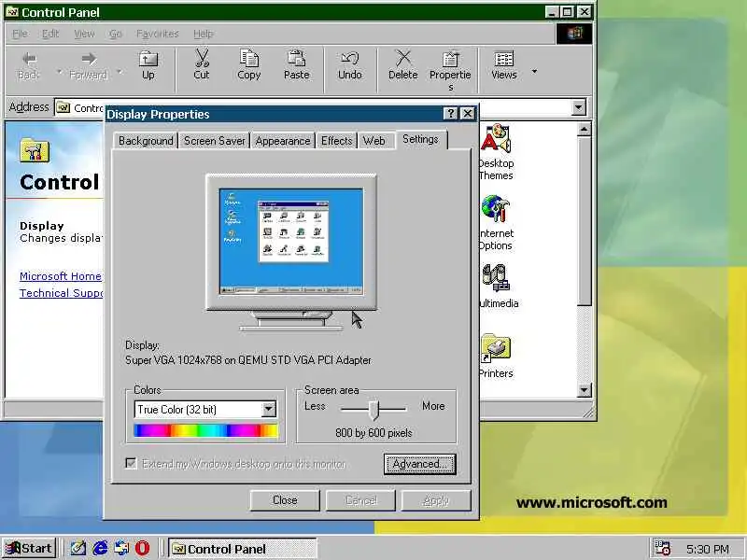Click the Apply button

tap(436, 500)
